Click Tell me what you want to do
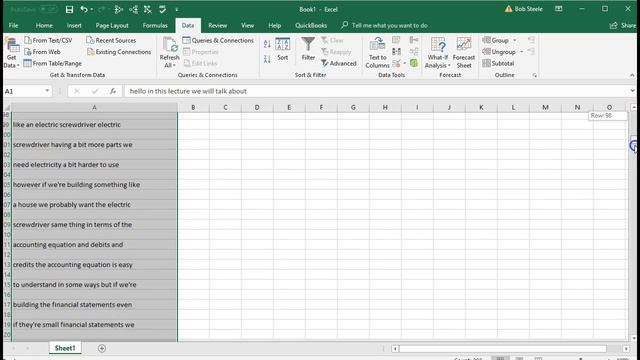 click(x=384, y=25)
